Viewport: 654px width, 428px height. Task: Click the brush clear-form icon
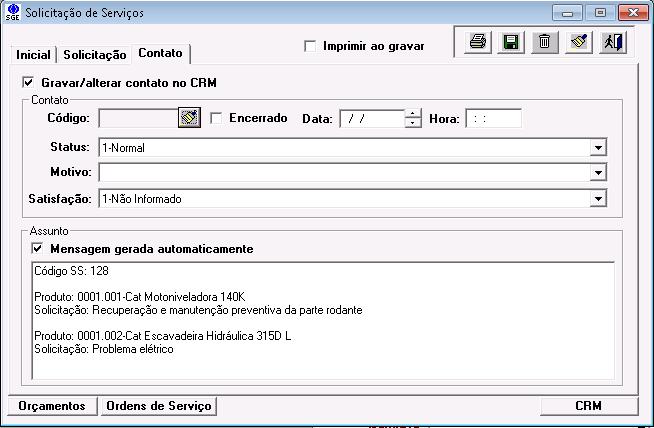point(578,43)
